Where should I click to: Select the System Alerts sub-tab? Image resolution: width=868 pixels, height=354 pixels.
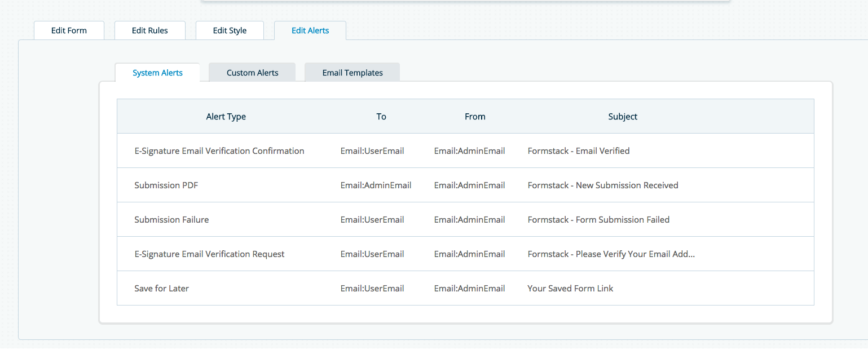point(157,73)
